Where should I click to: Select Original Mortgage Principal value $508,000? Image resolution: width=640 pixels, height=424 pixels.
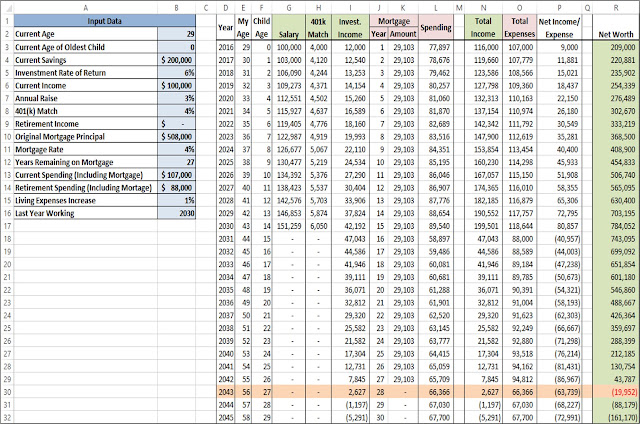176,136
